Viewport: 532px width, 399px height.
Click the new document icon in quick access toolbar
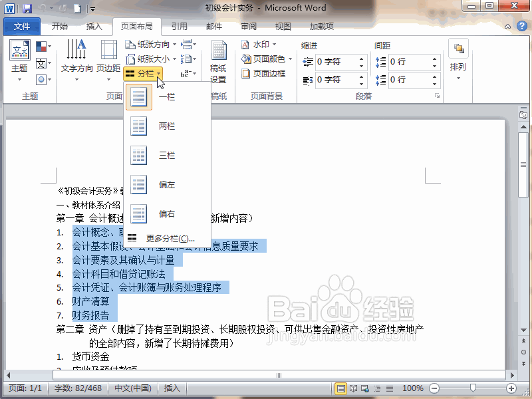coord(78,9)
